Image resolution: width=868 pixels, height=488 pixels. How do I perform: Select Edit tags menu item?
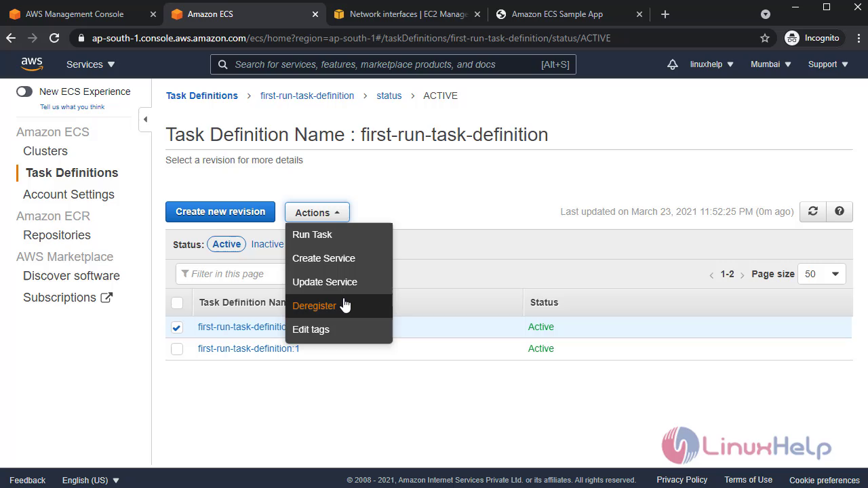(x=338, y=329)
